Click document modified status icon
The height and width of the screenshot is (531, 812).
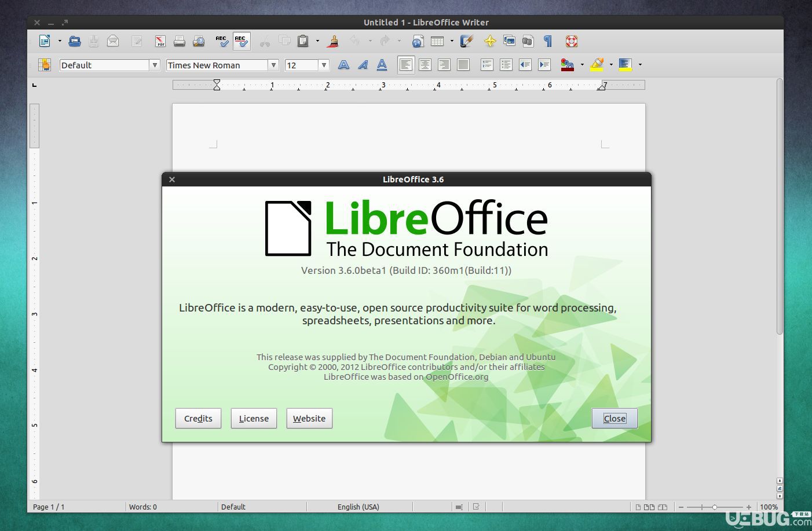pyautogui.click(x=476, y=507)
